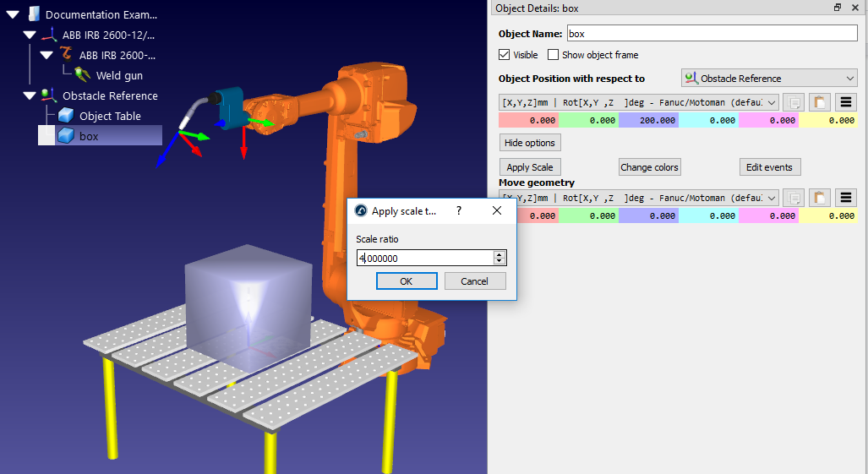Click the Change colors button
Image resolution: width=868 pixels, height=474 pixels.
tap(649, 167)
